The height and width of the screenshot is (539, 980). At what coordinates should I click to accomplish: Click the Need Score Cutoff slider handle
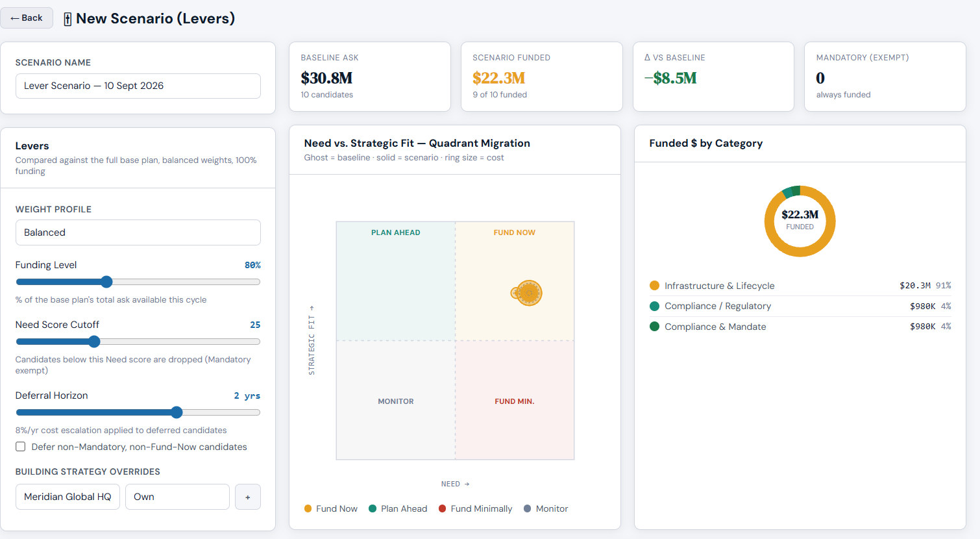[94, 342]
